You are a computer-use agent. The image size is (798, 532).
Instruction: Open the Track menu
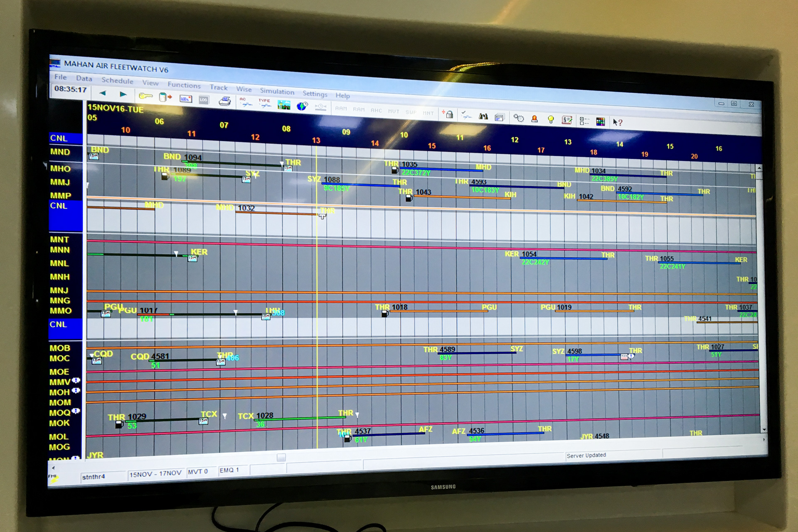pos(219,87)
